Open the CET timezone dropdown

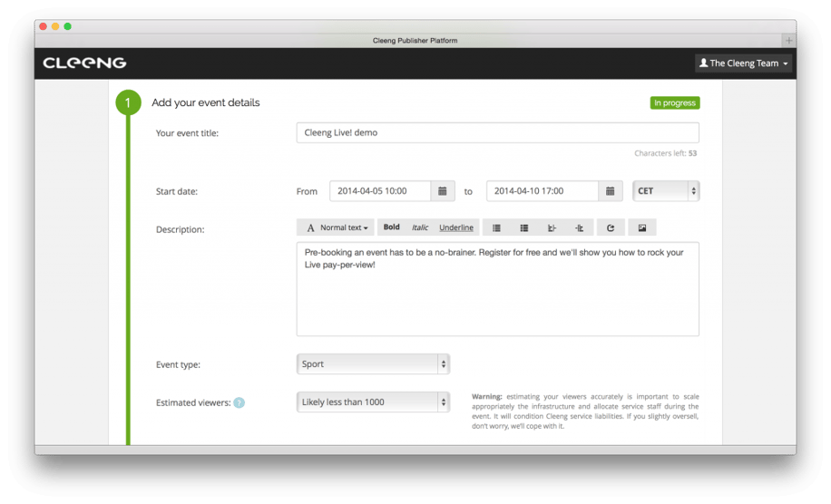click(x=666, y=191)
